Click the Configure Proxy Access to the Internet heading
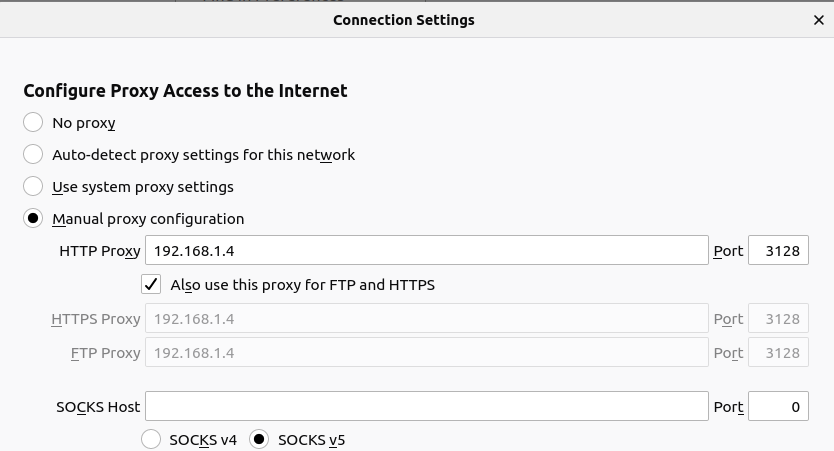 pyautogui.click(x=185, y=91)
